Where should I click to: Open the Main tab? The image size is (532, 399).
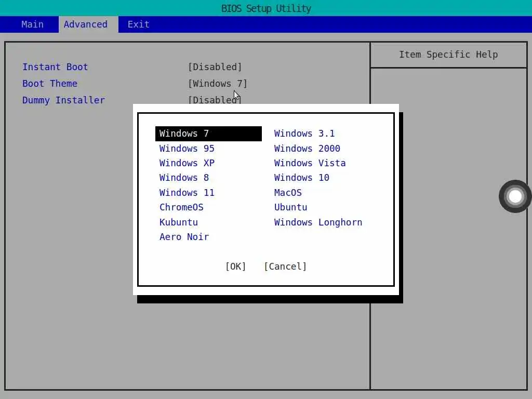pyautogui.click(x=32, y=24)
